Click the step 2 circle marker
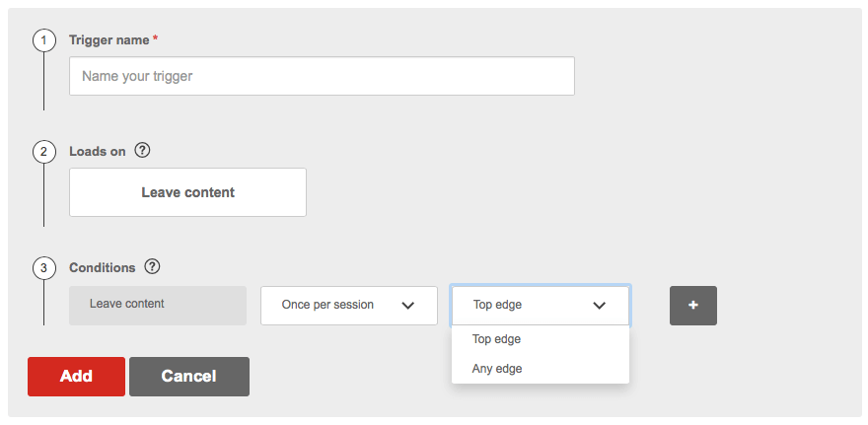The width and height of the screenshot is (868, 425). coord(44,152)
